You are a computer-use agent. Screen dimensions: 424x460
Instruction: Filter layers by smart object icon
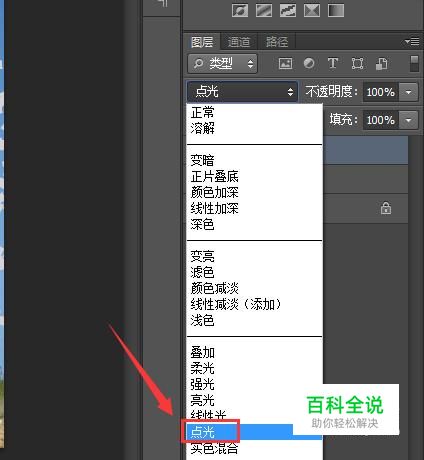tap(382, 63)
